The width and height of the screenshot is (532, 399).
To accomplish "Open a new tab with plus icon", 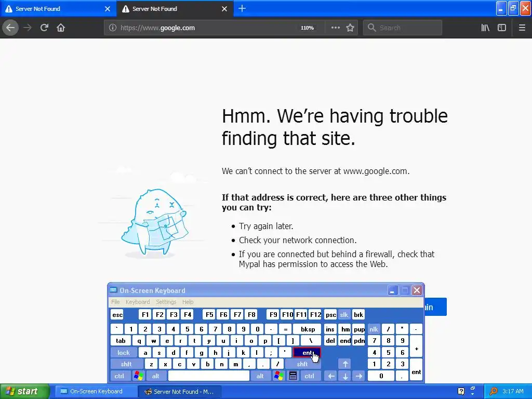I will [242, 8].
